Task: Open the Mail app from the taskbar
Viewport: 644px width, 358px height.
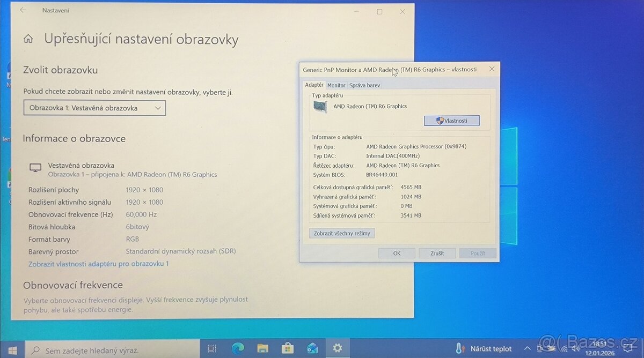Action: coord(312,349)
